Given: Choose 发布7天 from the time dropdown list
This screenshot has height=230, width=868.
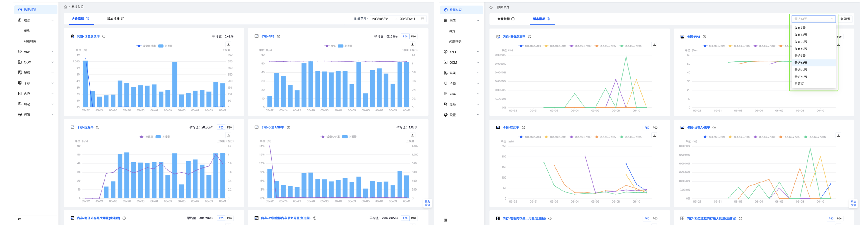Looking at the screenshot, I should pyautogui.click(x=813, y=28).
